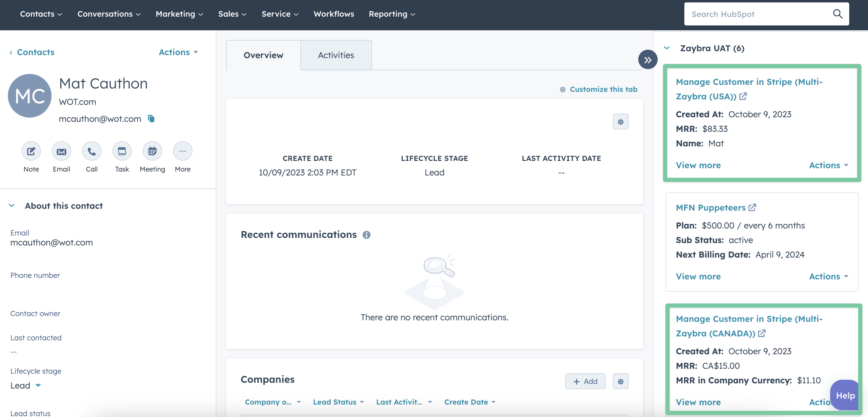
Task: Open Actions dropdown on Stripe USA card
Action: coord(829,165)
